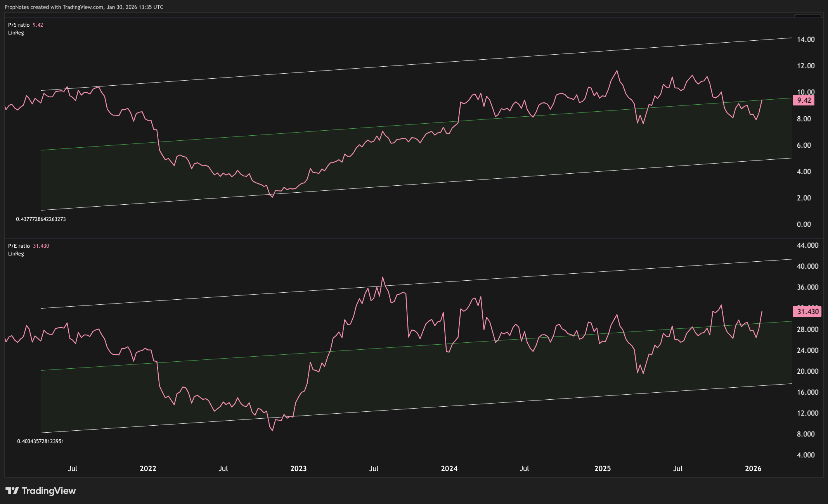
Task: Click the 8.000 axis label in lower pane
Action: 806,434
